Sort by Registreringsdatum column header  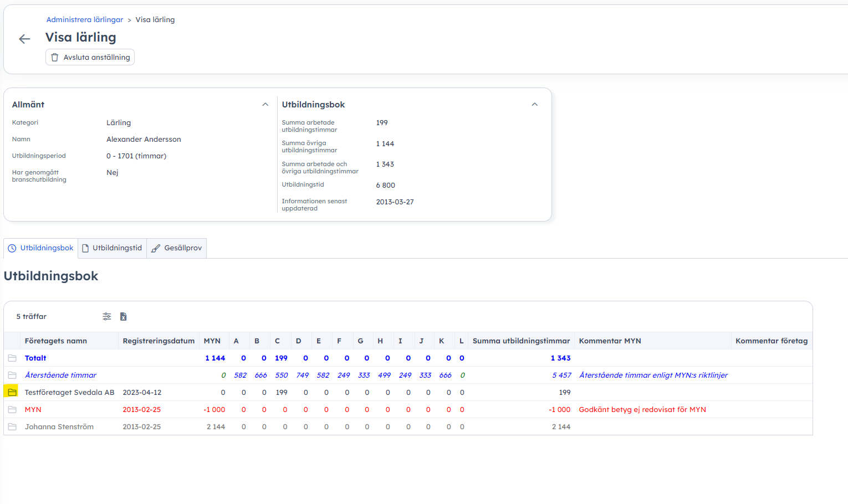pos(159,341)
